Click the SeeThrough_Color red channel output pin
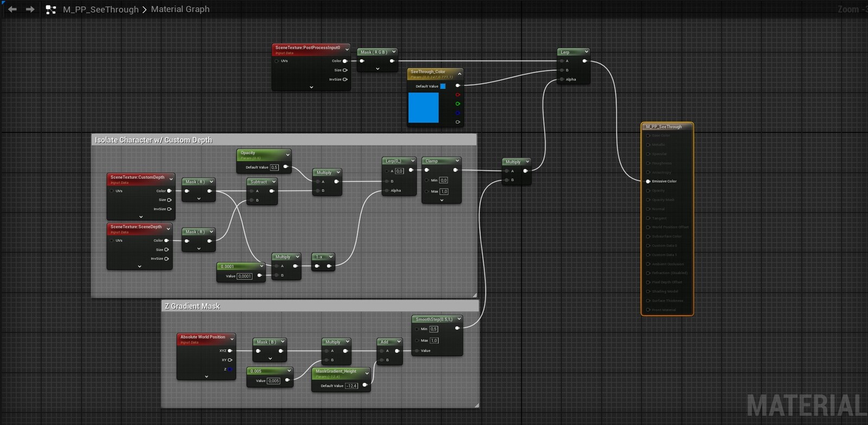Viewport: 868px width, 425px height. point(457,95)
